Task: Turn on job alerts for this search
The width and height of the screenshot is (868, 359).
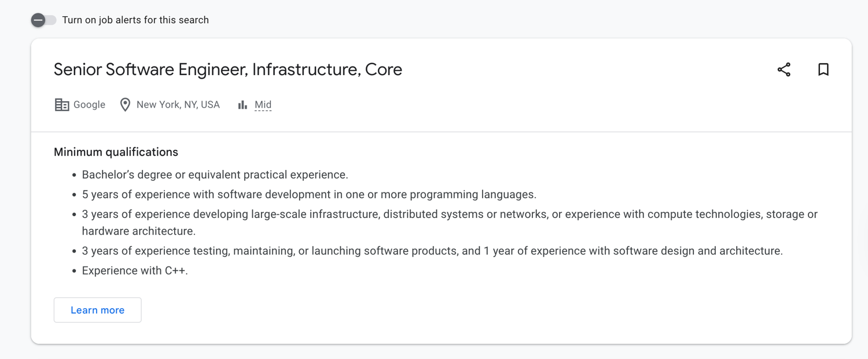Action: [x=43, y=20]
